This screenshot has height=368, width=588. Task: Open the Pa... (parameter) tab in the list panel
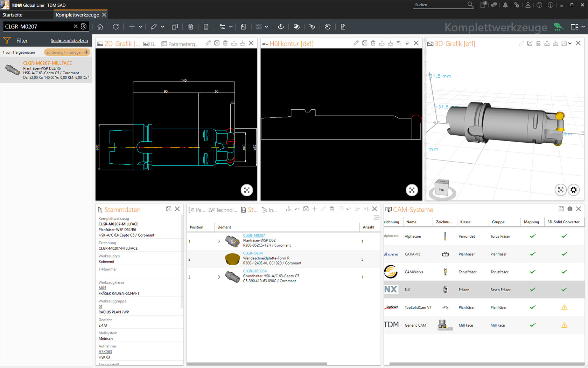click(197, 210)
